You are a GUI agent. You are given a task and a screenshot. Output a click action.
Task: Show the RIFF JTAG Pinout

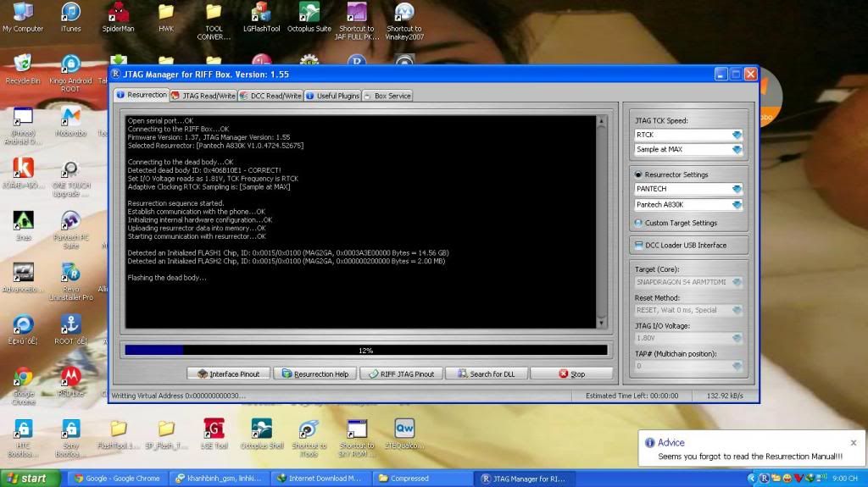tap(401, 374)
